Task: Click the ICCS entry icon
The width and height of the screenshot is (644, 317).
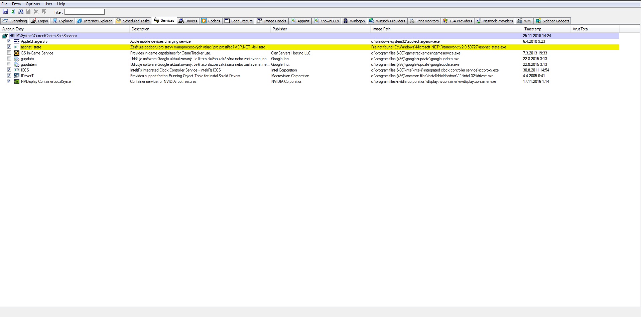Action: [17, 70]
